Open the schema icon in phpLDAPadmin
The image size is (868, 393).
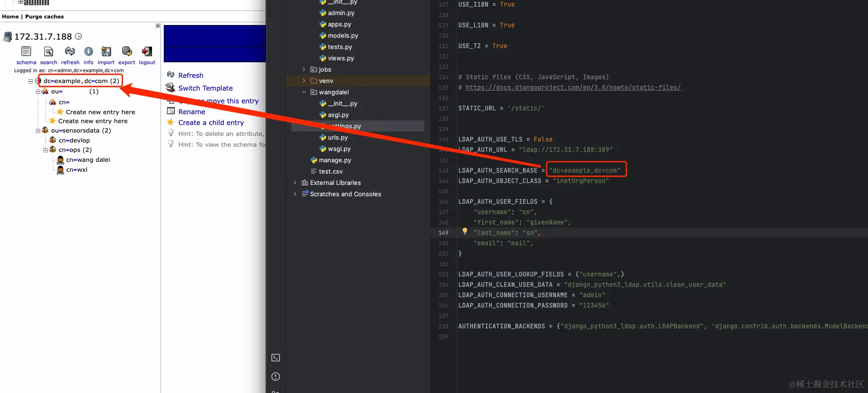[x=26, y=51]
